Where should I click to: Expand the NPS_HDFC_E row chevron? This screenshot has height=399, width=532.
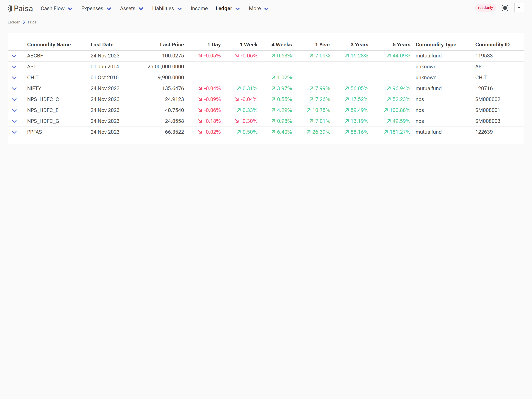point(14,110)
